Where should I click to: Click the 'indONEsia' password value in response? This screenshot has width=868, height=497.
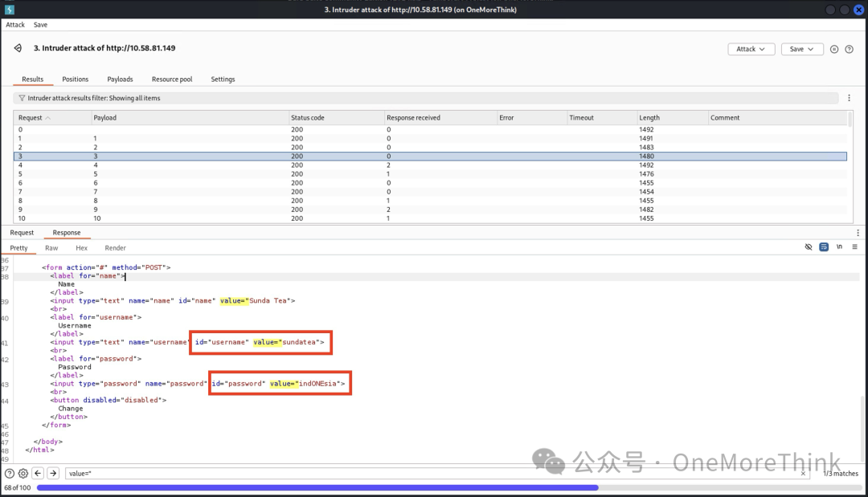317,384
